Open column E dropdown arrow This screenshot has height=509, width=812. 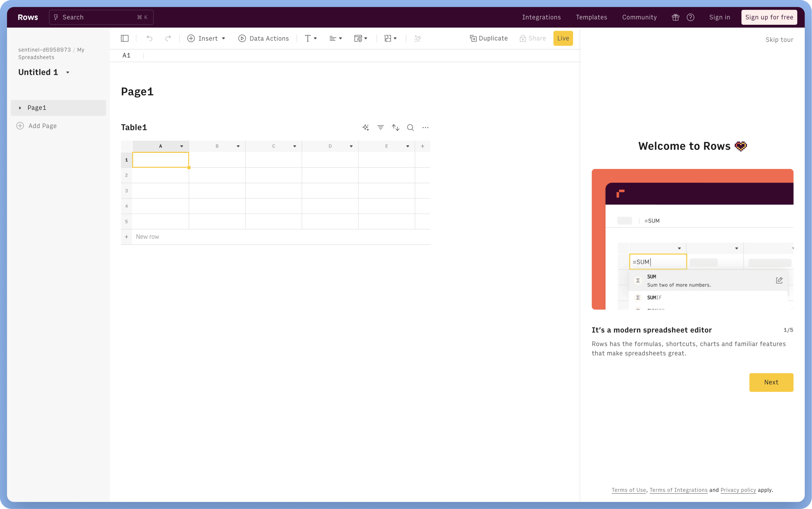pyautogui.click(x=408, y=146)
